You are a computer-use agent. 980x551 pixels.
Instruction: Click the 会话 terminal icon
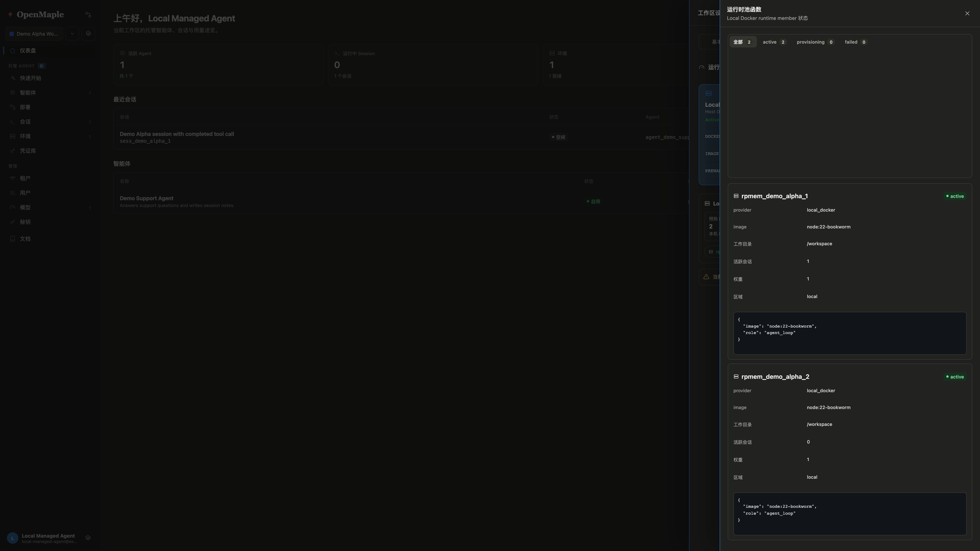click(13, 122)
